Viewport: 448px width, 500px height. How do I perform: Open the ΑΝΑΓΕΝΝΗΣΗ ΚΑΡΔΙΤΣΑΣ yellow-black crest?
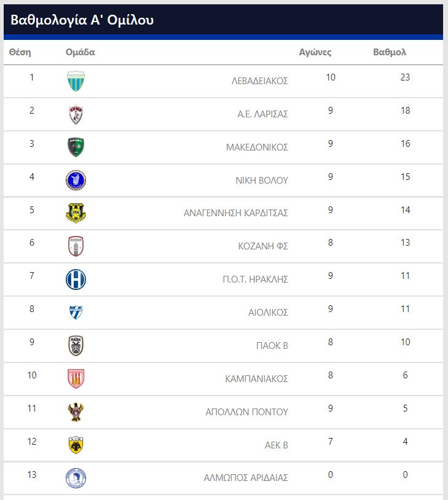[x=76, y=213]
